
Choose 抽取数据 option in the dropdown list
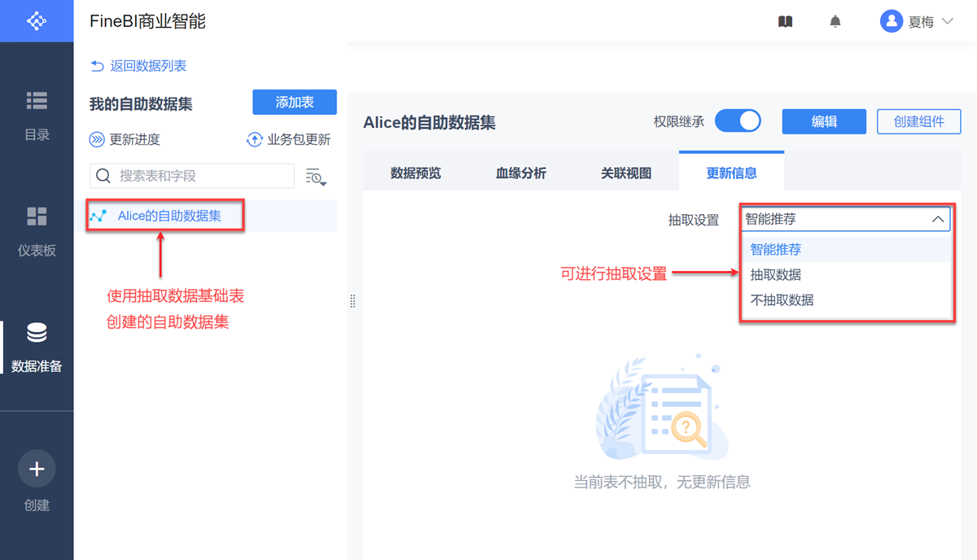846,274
